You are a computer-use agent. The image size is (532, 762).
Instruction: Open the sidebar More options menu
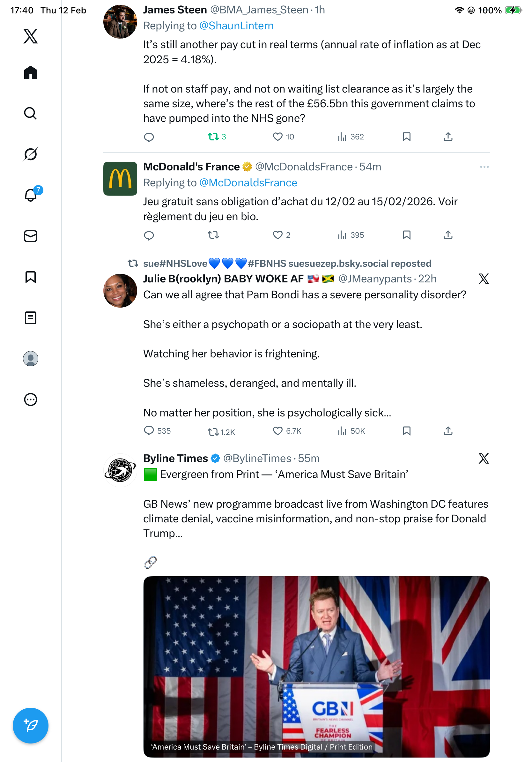tap(31, 399)
